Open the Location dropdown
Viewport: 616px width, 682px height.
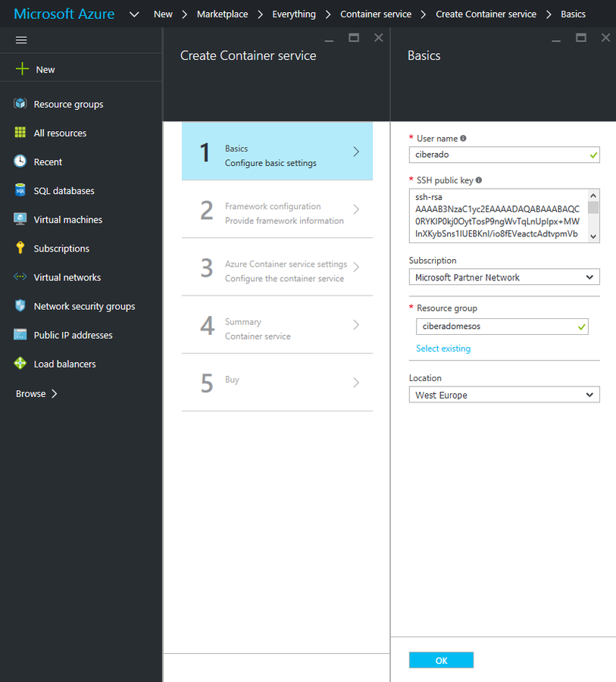click(504, 395)
